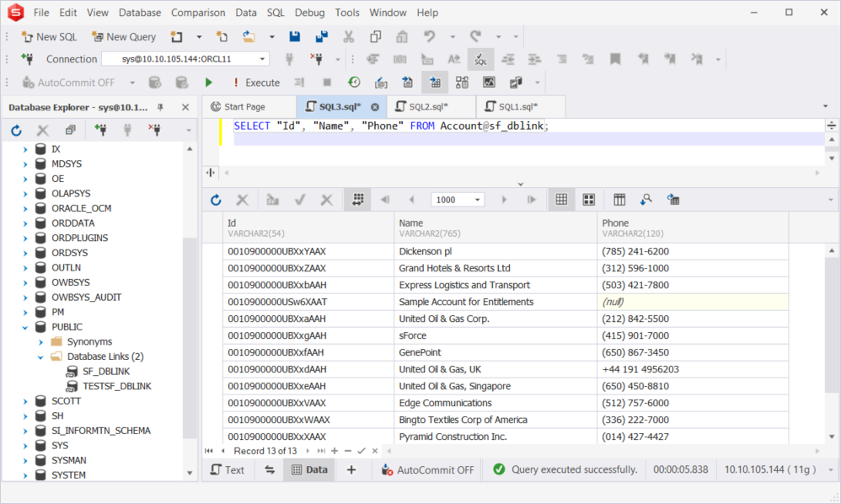The image size is (841, 504).
Task: Collapse the Database Links (2) node
Action: [x=39, y=356]
